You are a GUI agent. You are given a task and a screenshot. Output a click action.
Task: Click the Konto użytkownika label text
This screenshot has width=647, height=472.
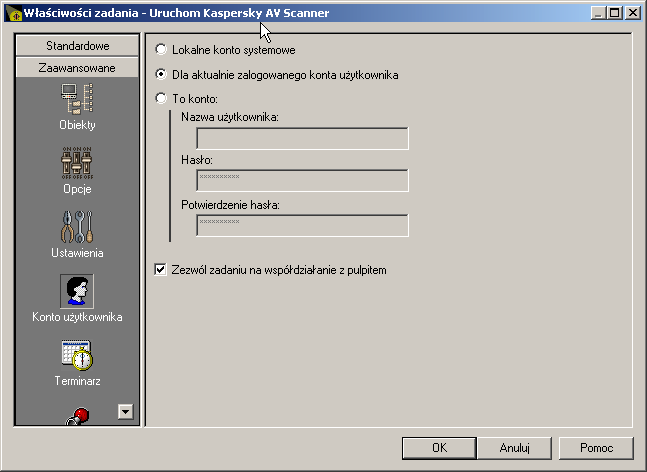click(x=77, y=317)
